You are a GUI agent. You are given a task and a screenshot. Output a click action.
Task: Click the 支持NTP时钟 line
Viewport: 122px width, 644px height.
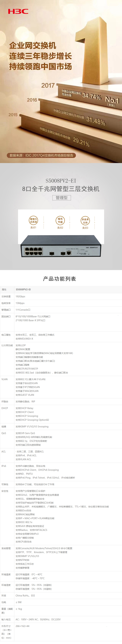[22, 560]
